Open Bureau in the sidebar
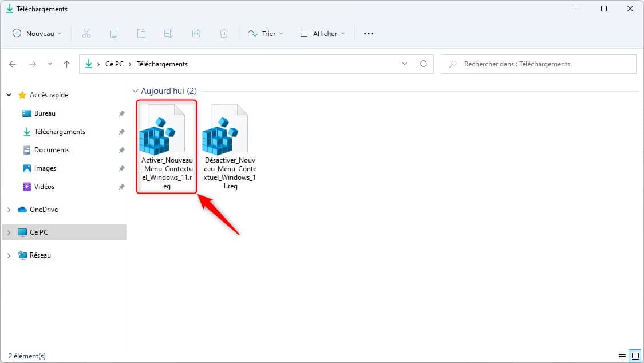Viewport: 644px width, 363px height. [x=45, y=113]
